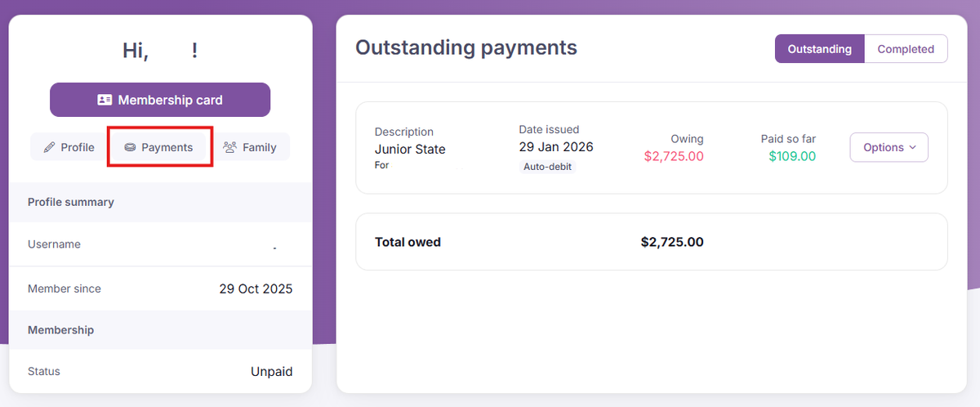The image size is (980, 407).
Task: Click the Member since date 29 Oct 2025
Action: [x=256, y=288]
